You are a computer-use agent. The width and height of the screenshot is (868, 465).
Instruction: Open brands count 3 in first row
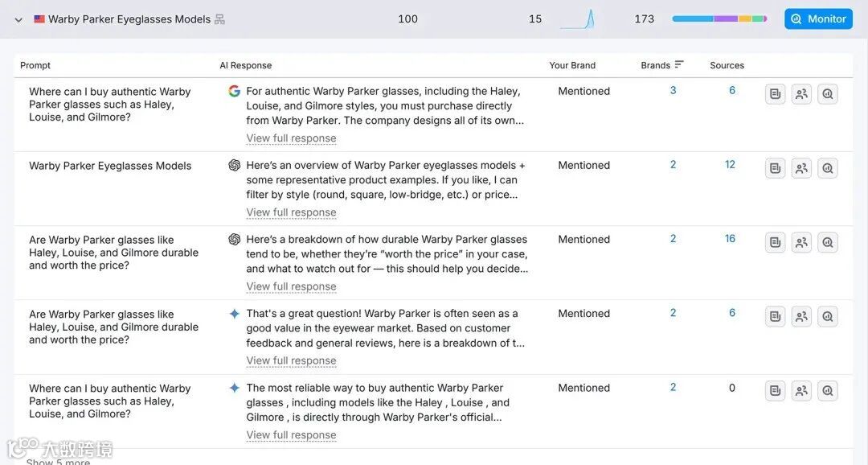tap(674, 90)
